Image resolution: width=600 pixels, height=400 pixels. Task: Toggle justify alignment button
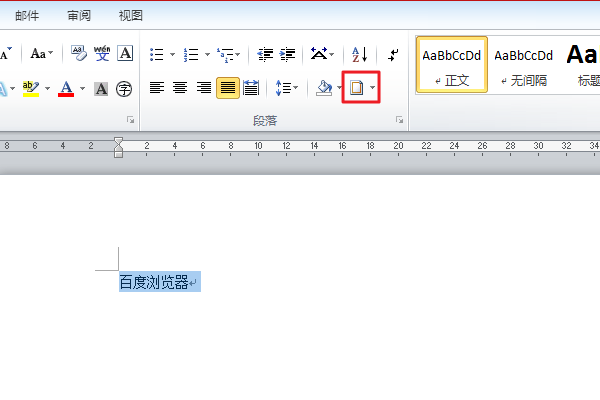[228, 88]
